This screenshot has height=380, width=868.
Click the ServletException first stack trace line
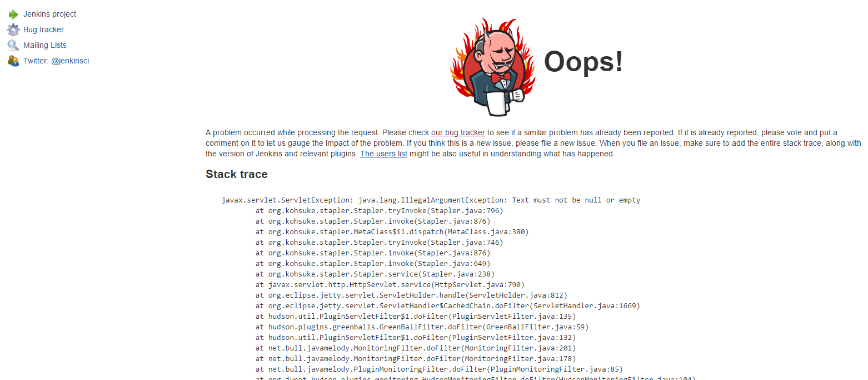(431, 200)
